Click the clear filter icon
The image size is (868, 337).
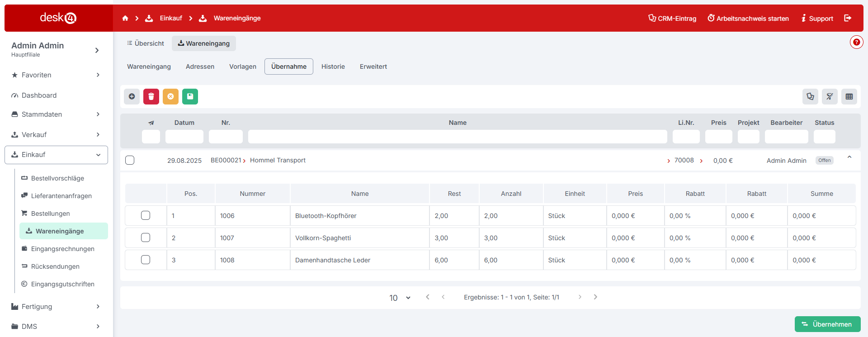click(830, 96)
